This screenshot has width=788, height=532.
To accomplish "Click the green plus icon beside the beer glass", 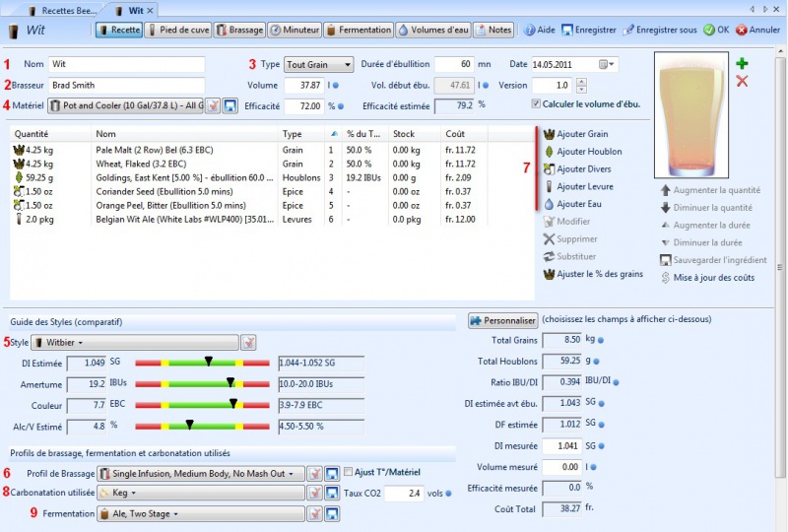I will [x=742, y=64].
